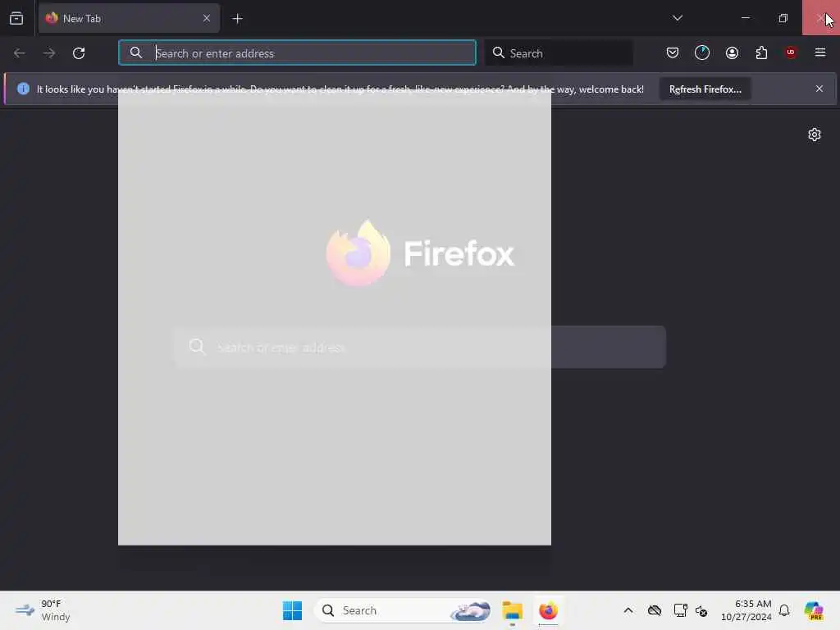
Task: Click the taskbar Search box
Action: 403,610
